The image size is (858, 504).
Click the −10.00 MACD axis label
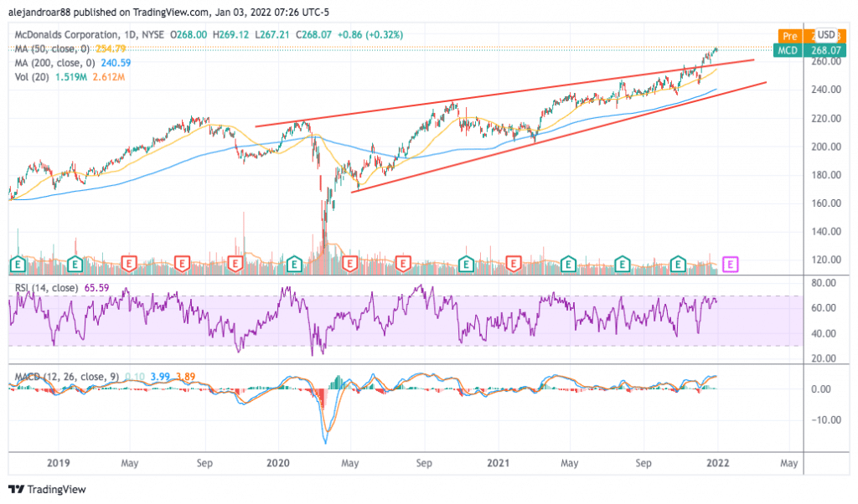pos(825,419)
